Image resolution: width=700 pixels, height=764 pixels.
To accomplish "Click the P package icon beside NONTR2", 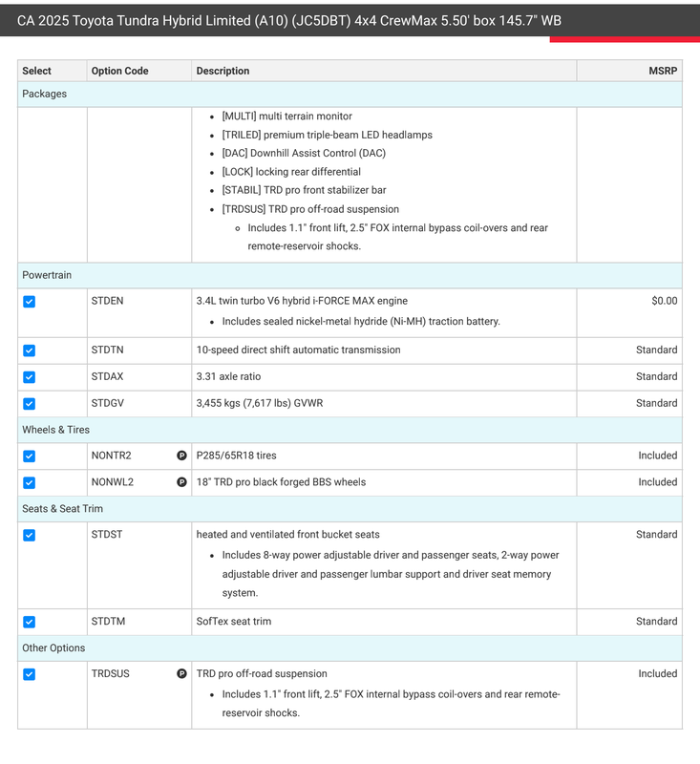I will [181, 456].
